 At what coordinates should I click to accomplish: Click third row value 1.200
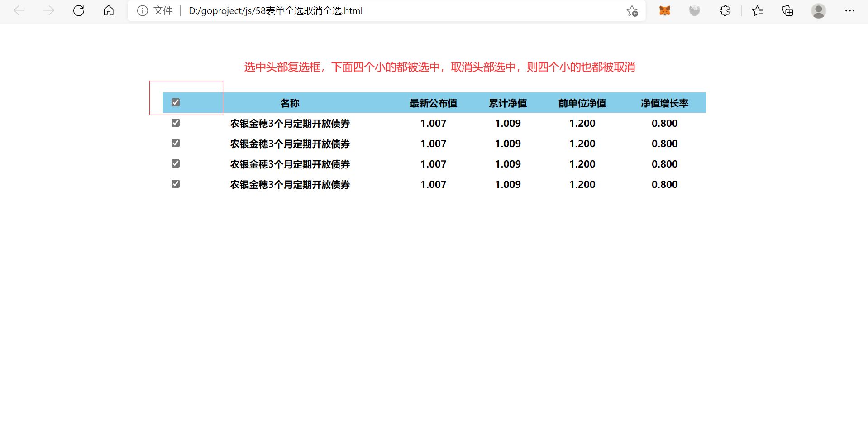[582, 164]
